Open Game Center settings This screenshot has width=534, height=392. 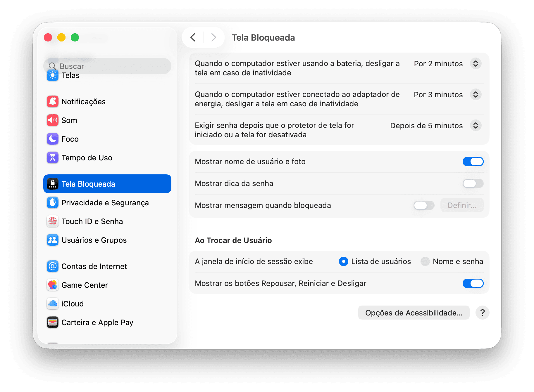[85, 285]
